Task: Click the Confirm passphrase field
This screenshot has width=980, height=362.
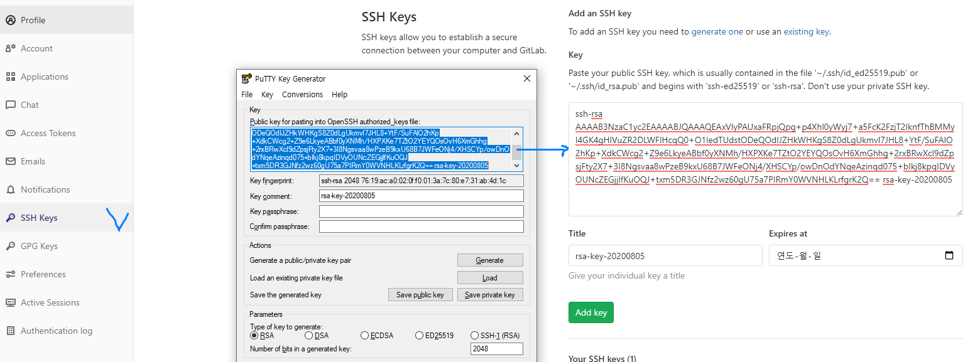Action: 422,226
